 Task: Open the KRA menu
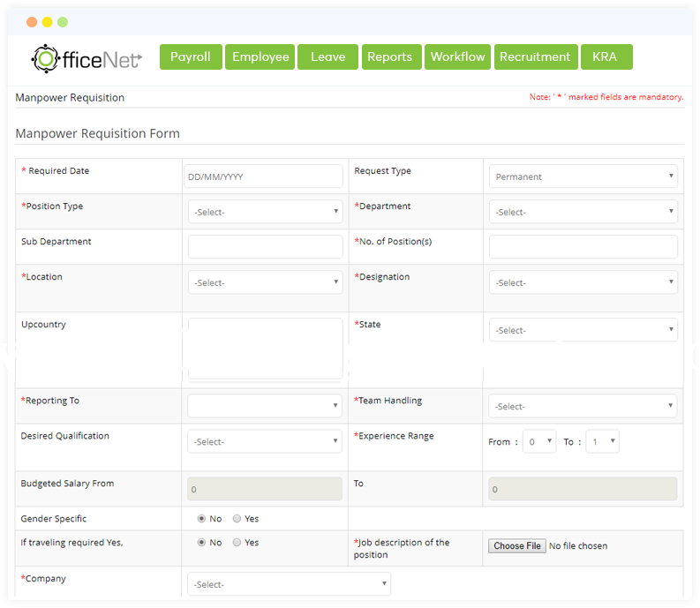606,56
